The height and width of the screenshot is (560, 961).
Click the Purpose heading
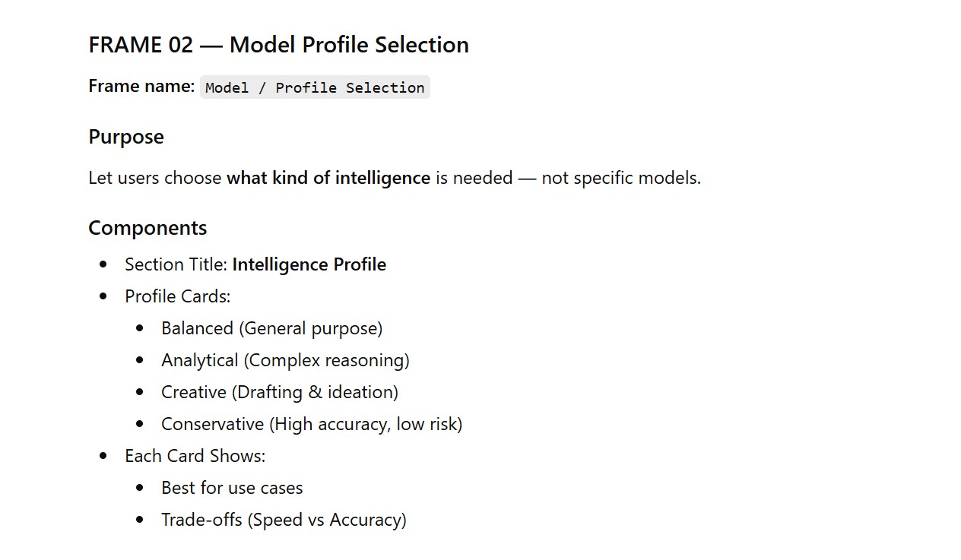126,137
